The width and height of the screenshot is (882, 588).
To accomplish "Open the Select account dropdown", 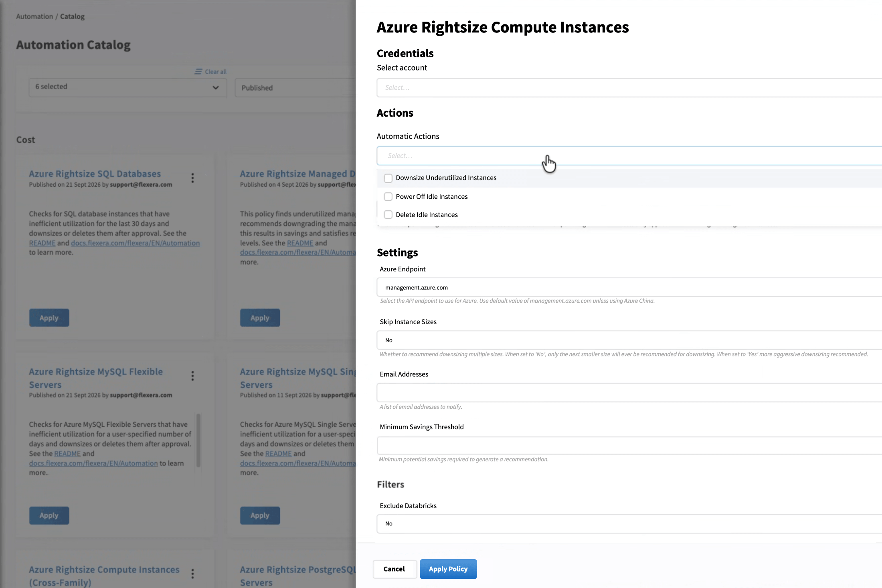I will click(x=629, y=87).
